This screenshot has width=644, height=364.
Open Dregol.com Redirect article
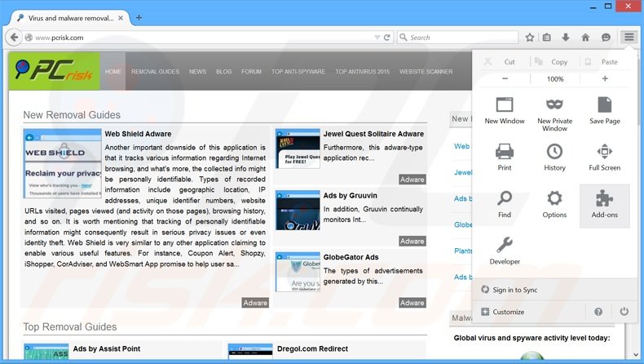point(312,348)
